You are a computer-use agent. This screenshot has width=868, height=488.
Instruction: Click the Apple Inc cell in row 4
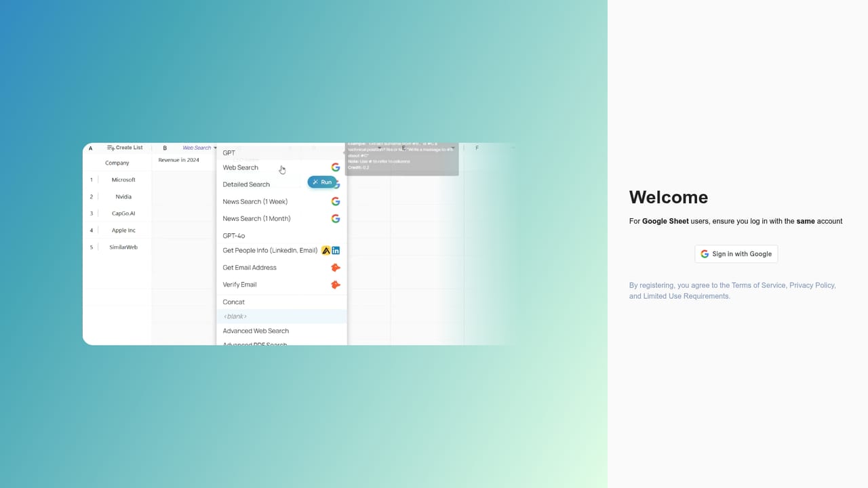coord(123,230)
